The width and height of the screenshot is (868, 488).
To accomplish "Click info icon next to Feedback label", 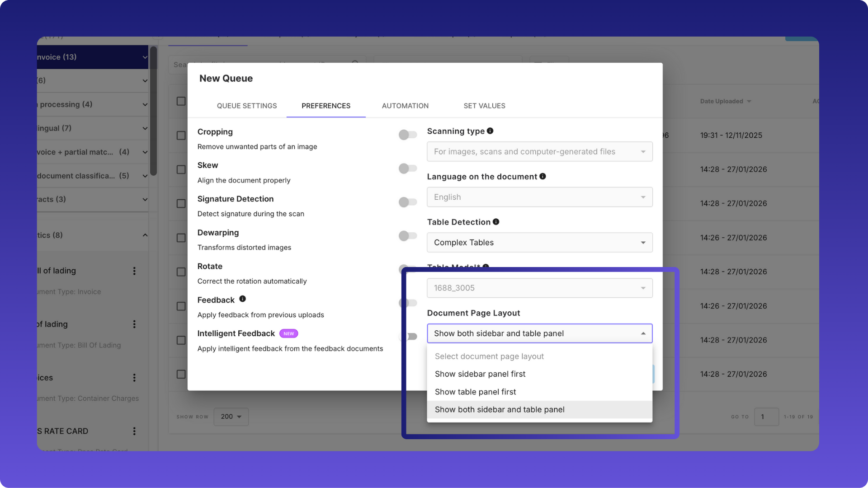I will [242, 299].
